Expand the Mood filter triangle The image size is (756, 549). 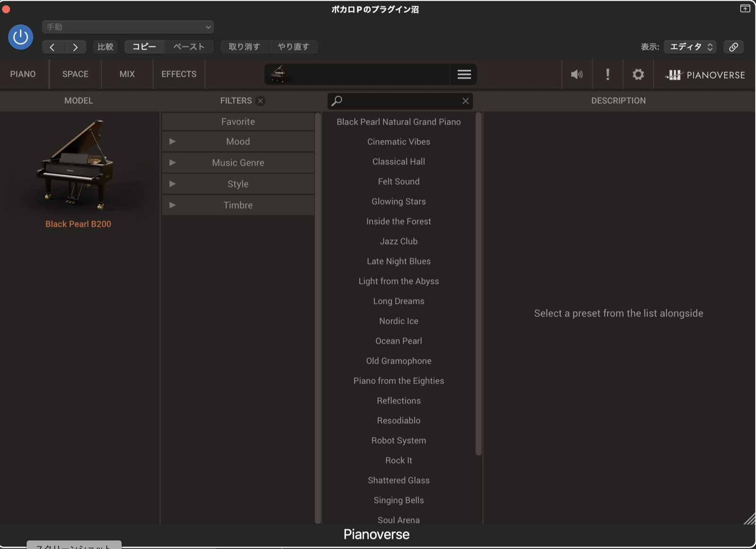[x=172, y=141]
